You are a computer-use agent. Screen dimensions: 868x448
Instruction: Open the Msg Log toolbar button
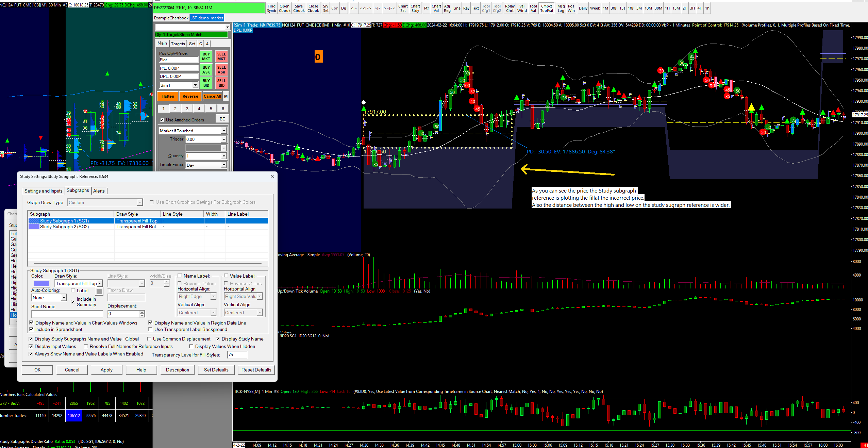(561, 8)
